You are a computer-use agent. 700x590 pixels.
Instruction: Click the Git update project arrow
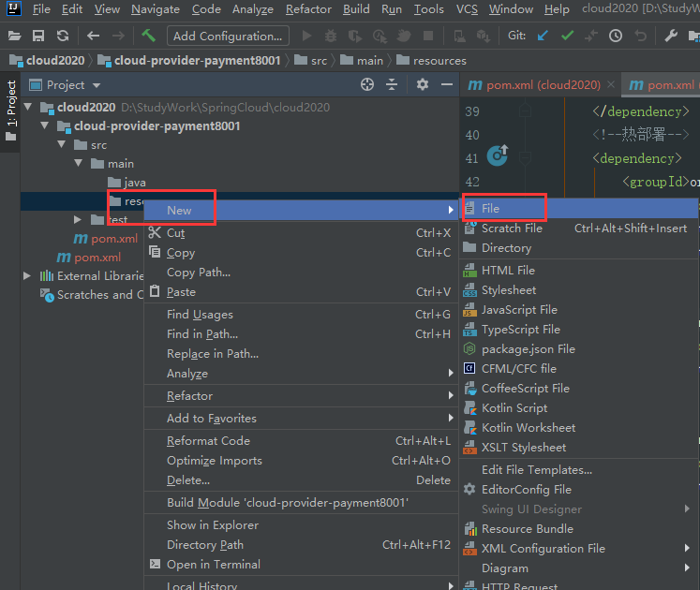543,36
